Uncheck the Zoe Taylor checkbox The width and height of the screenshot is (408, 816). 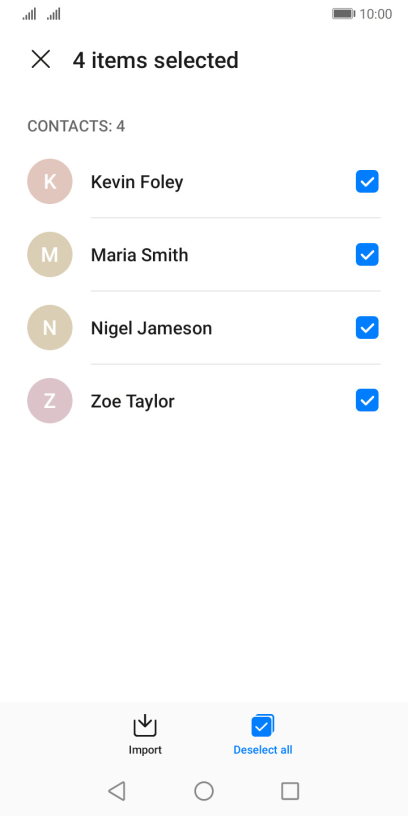tap(367, 401)
